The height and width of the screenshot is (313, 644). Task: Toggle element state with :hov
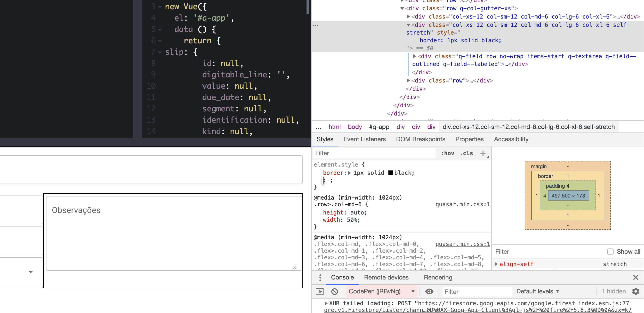point(448,153)
